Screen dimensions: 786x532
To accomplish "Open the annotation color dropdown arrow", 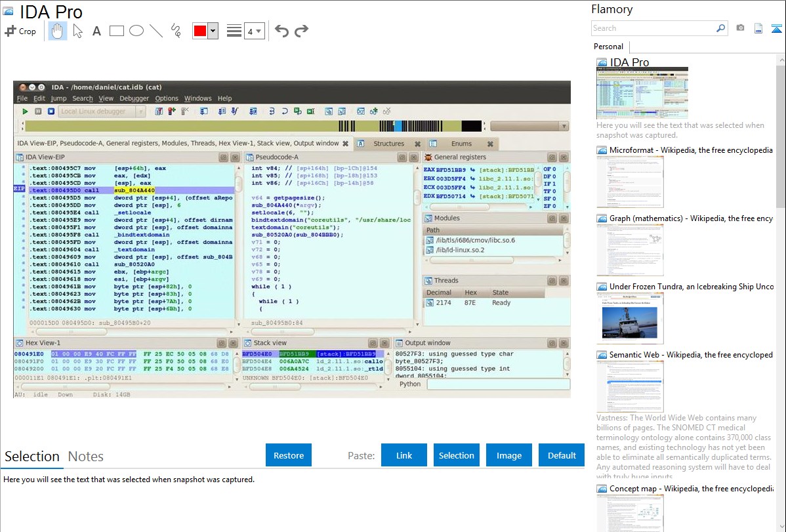I will (x=213, y=31).
